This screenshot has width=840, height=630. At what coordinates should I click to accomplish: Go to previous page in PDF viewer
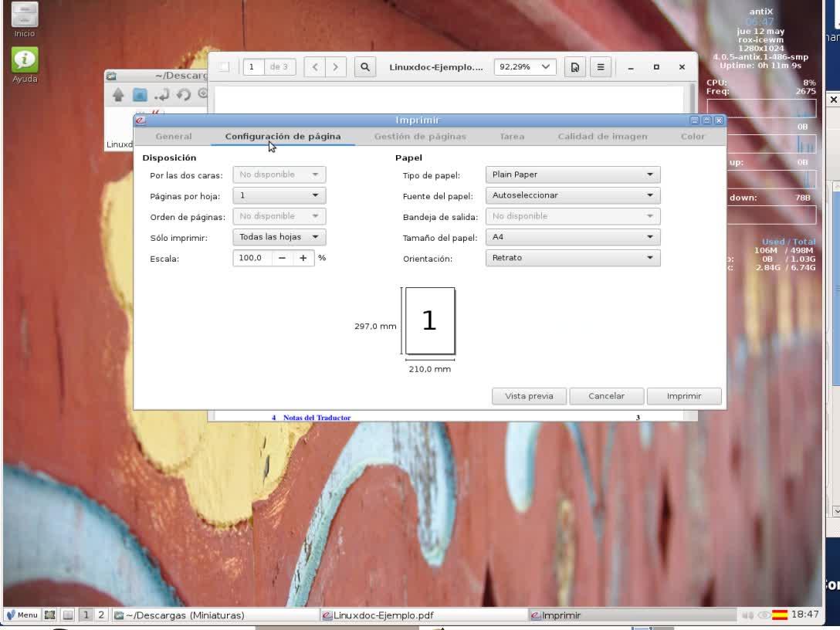pyautogui.click(x=314, y=67)
